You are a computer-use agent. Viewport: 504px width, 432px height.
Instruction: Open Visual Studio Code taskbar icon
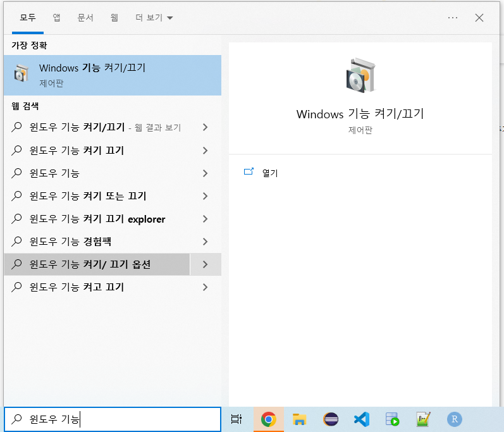362,419
